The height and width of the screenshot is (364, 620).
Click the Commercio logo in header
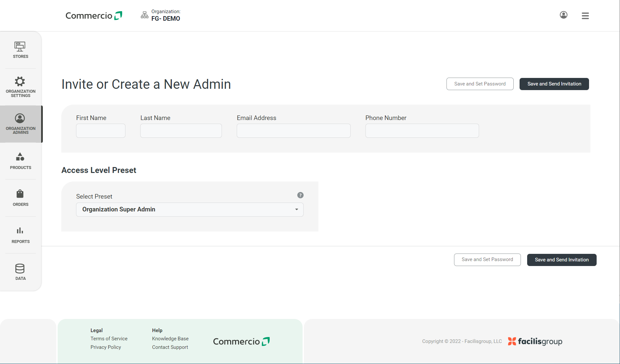coord(94,15)
